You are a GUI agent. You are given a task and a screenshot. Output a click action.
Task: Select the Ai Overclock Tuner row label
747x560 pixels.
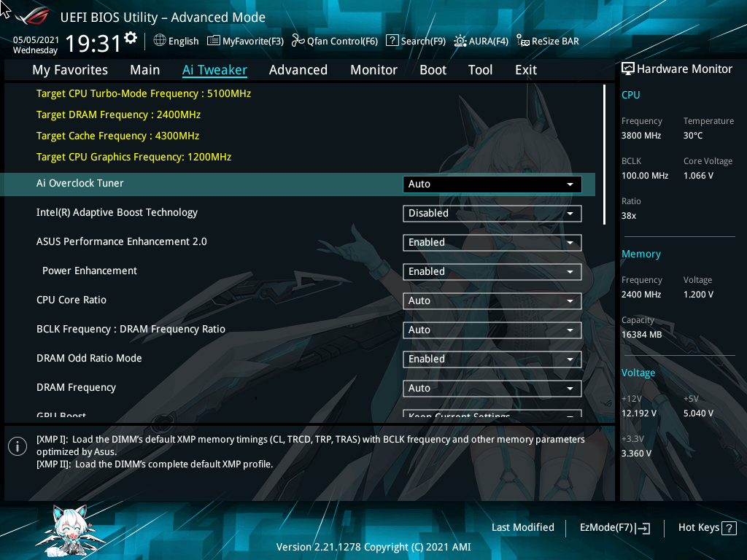pyautogui.click(x=80, y=183)
